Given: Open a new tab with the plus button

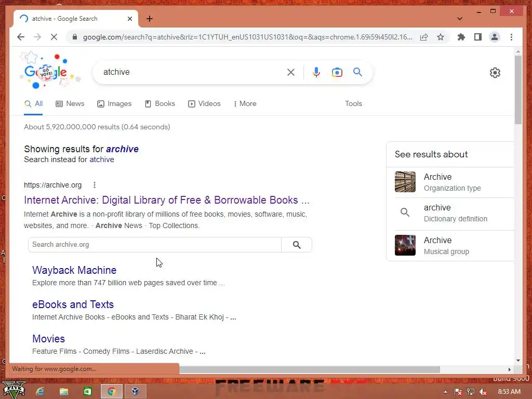Looking at the screenshot, I should pyautogui.click(x=150, y=19).
